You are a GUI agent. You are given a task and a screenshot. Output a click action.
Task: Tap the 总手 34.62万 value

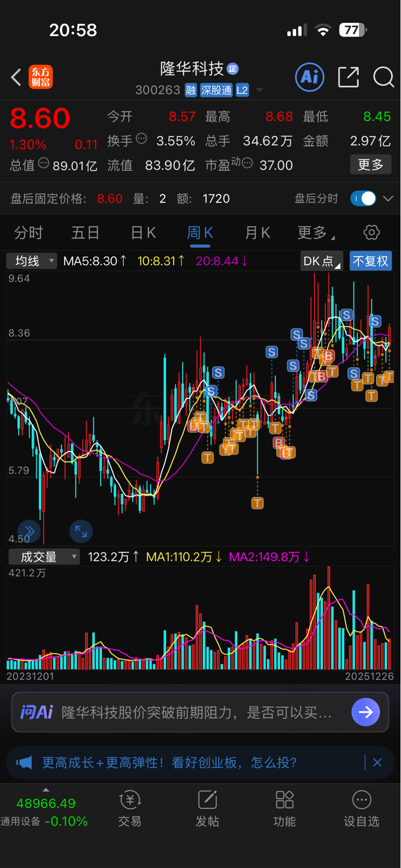point(268,141)
